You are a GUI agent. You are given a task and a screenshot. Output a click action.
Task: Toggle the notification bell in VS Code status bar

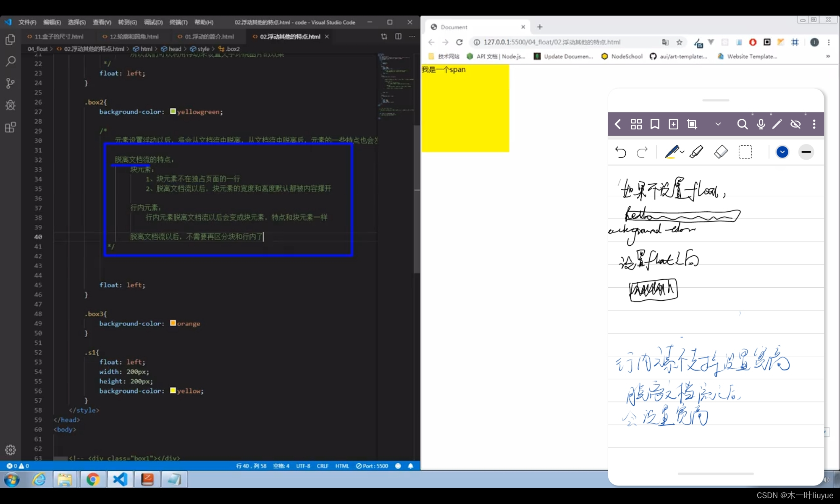coord(411,466)
